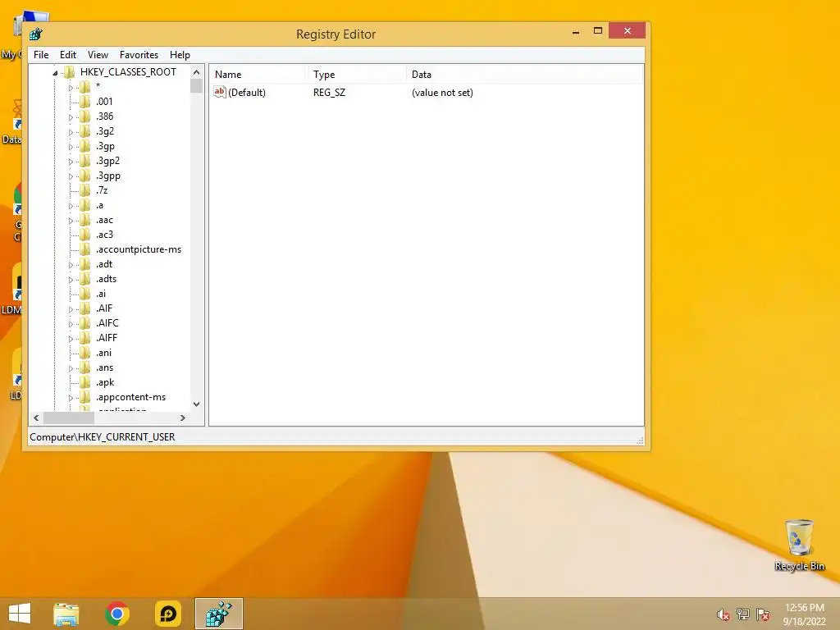Click the .AIFF key folder icon
This screenshot has height=630, width=840.
click(x=84, y=338)
